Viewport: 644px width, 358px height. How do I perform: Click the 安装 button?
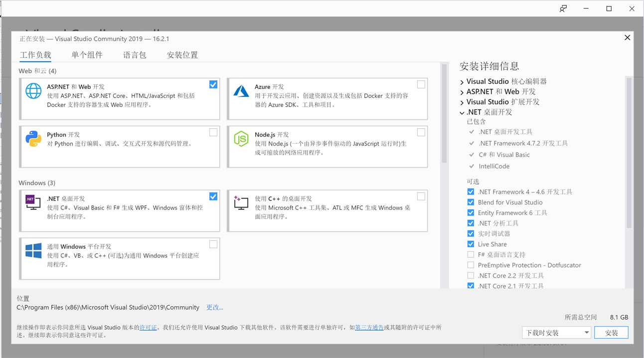612,333
